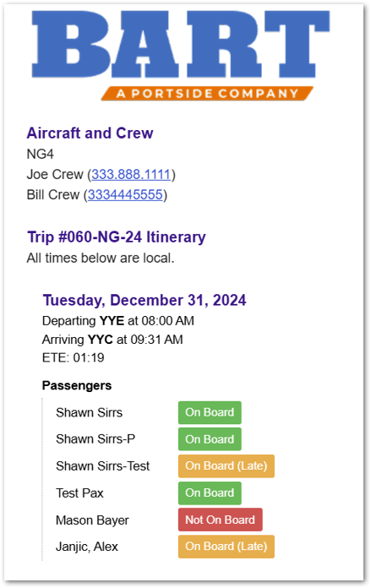Click Shawn Sirrs-P's On Board badge
Screen dimensions: 371x588
point(210,439)
